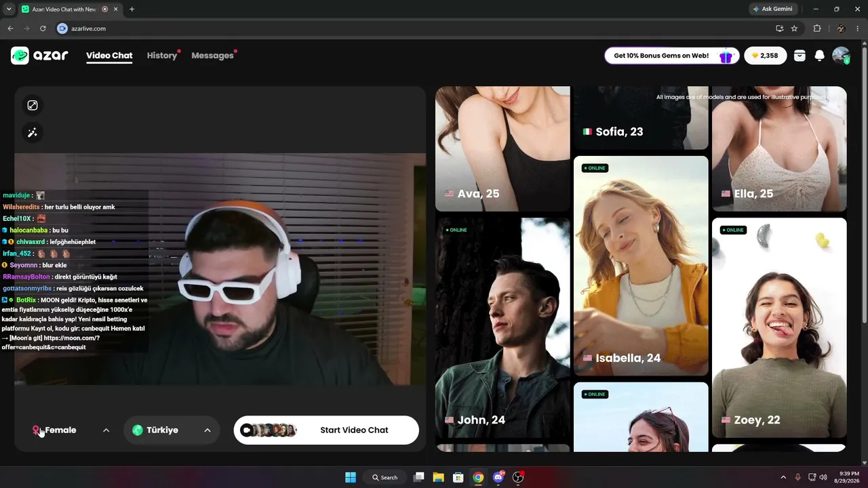Image resolution: width=868 pixels, height=488 pixels.
Task: Open the Messages tab
Action: (x=212, y=56)
